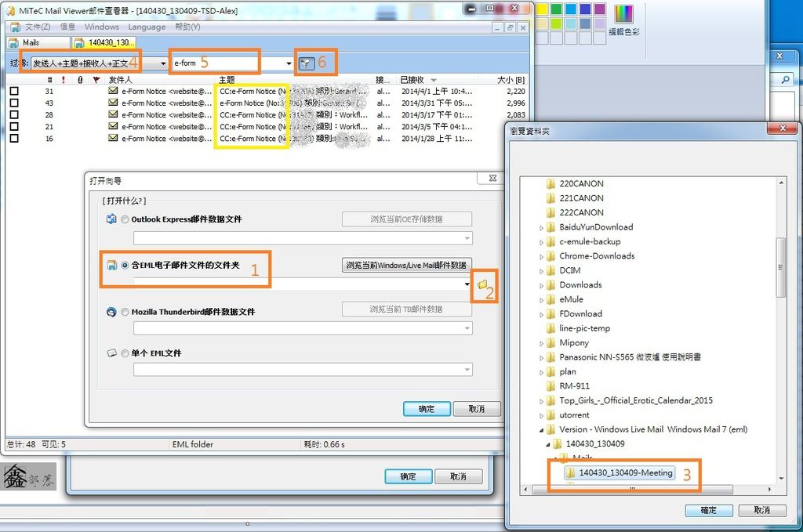Pick the yellow swatch in Paint palette
This screenshot has height=532, width=803.
542,9
